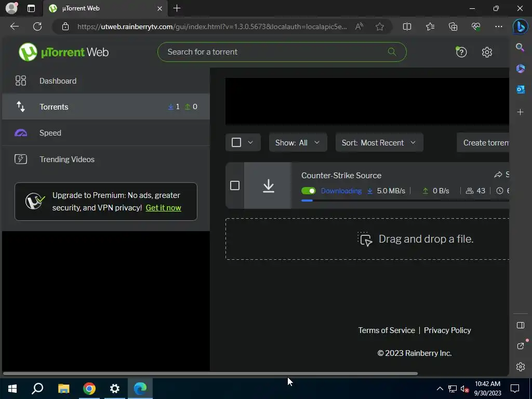532x399 pixels.
Task: Click the µTorrent Web logo
Action: [x=63, y=52]
